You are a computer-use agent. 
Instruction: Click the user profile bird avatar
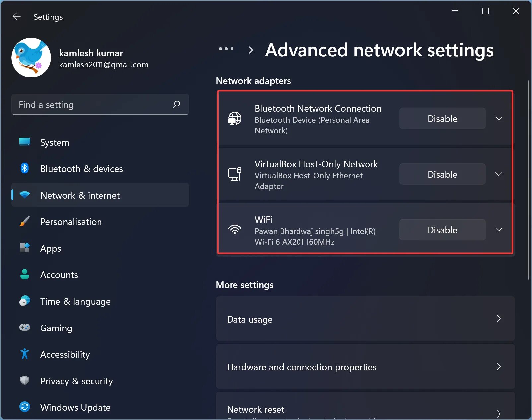(x=31, y=57)
